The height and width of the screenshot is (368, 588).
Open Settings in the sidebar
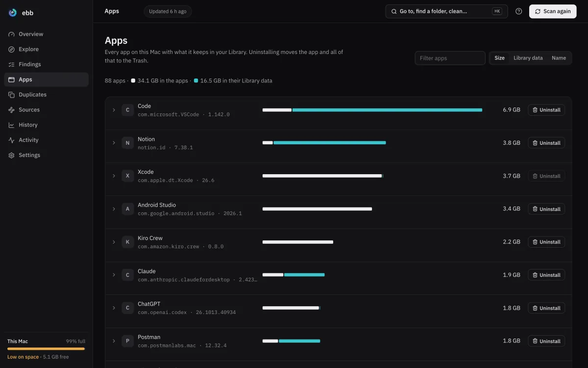(x=46, y=155)
